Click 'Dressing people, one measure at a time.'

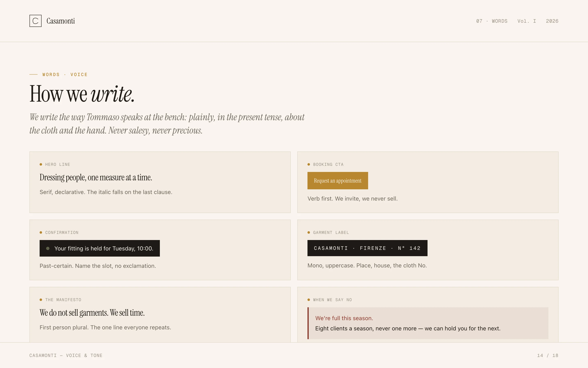(96, 177)
